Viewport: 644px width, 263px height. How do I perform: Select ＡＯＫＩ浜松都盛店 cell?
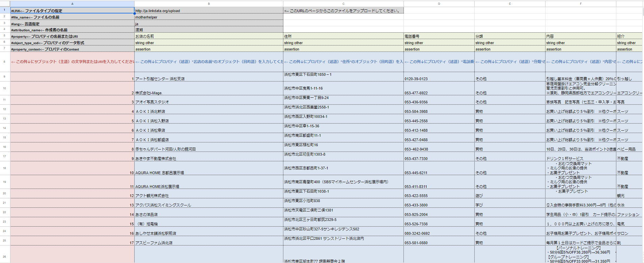point(209,138)
